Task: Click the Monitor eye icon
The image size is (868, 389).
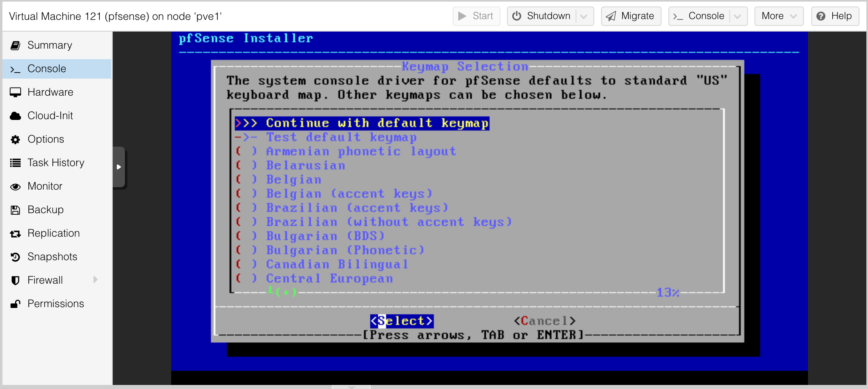Action: click(15, 186)
